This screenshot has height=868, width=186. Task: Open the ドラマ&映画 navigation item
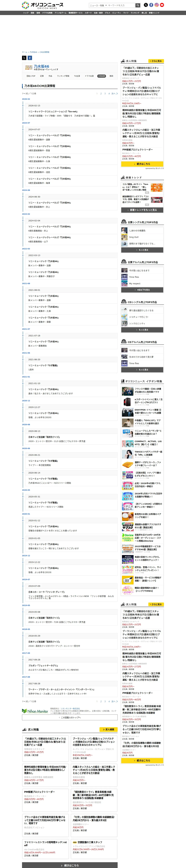47,13
